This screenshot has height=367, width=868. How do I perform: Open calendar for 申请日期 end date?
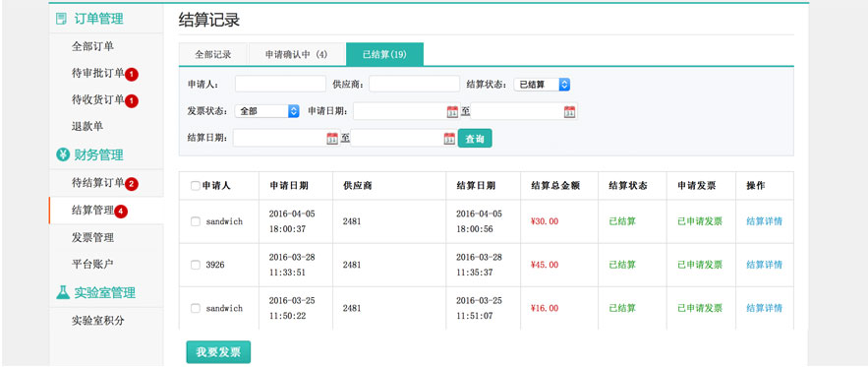[569, 111]
